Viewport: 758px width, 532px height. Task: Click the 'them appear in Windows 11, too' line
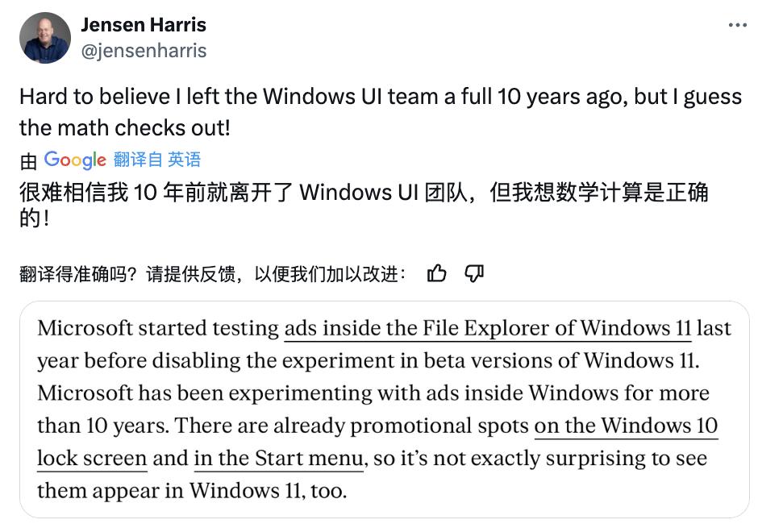(192, 491)
